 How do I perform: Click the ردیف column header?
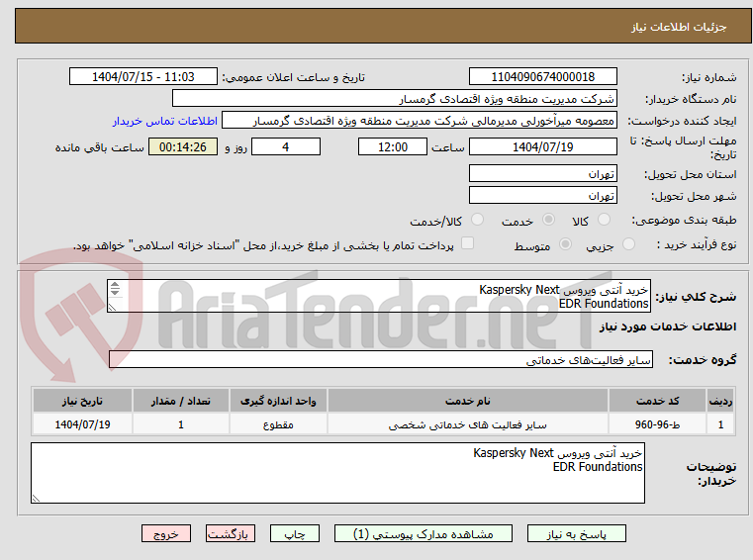tap(720, 401)
